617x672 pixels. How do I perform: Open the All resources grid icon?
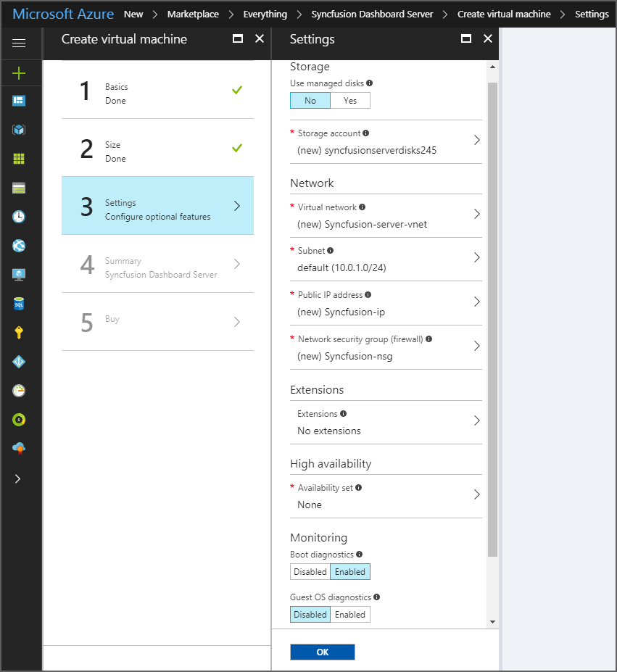tap(19, 159)
